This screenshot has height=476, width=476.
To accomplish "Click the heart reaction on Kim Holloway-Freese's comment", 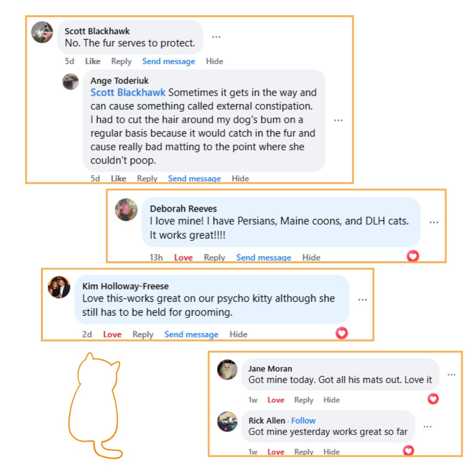I will tap(341, 333).
